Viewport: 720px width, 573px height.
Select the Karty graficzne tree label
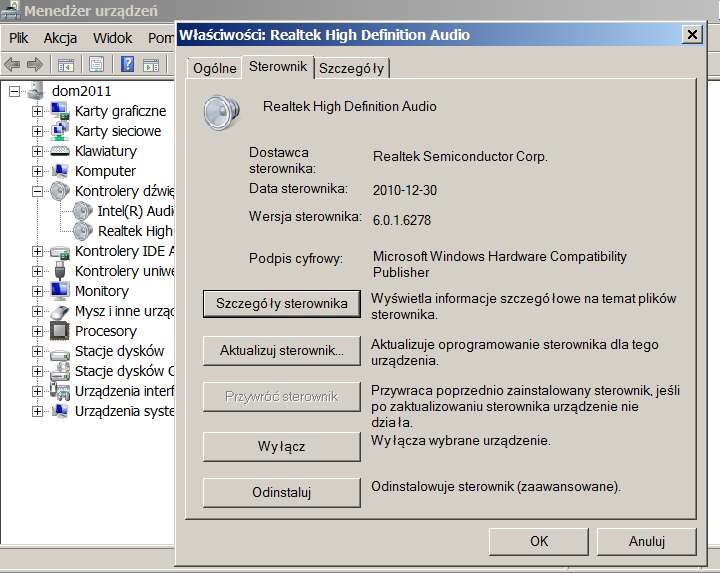click(120, 111)
